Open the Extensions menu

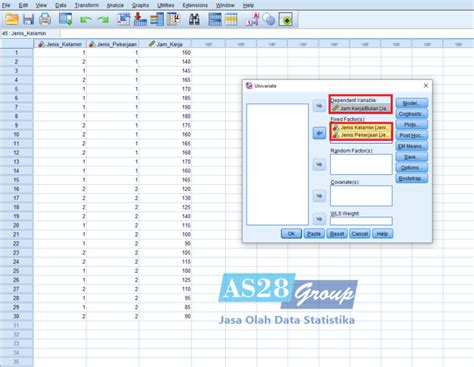pyautogui.click(x=195, y=5)
